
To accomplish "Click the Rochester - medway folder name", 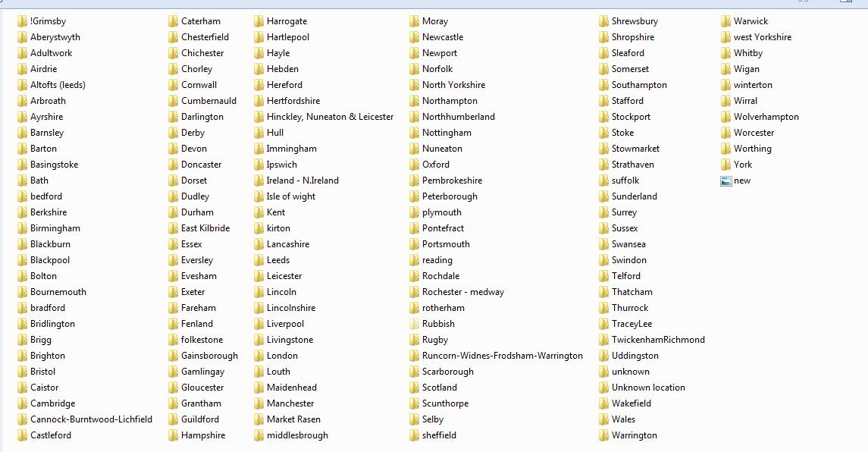I will point(463,292).
